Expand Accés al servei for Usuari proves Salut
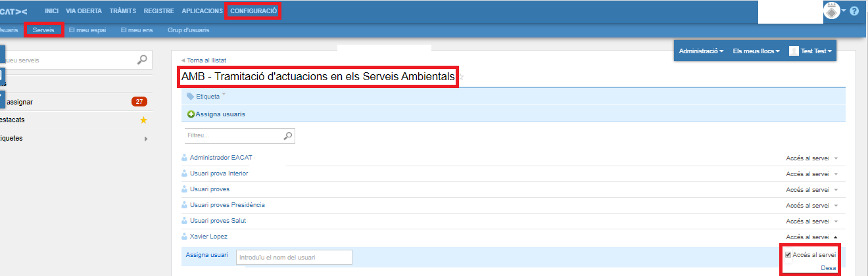Viewport: 868px width, 276px height. [836, 221]
